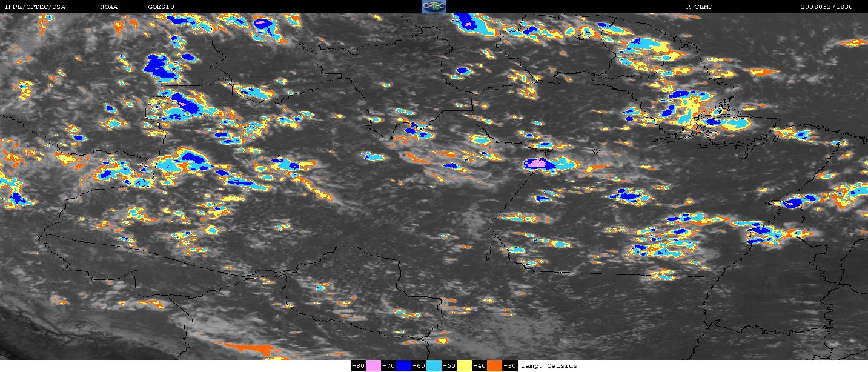
Task: Click the yellow legend swatch
Action: [465, 366]
